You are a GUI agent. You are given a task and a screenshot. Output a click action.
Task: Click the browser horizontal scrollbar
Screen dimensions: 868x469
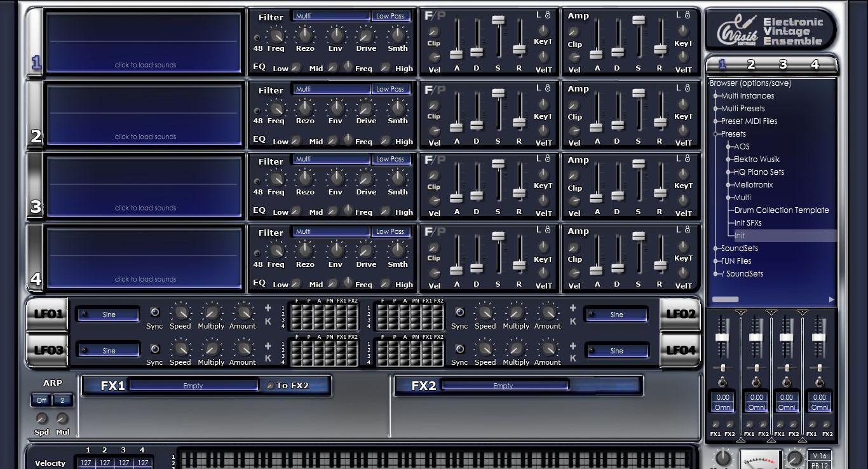coord(726,299)
